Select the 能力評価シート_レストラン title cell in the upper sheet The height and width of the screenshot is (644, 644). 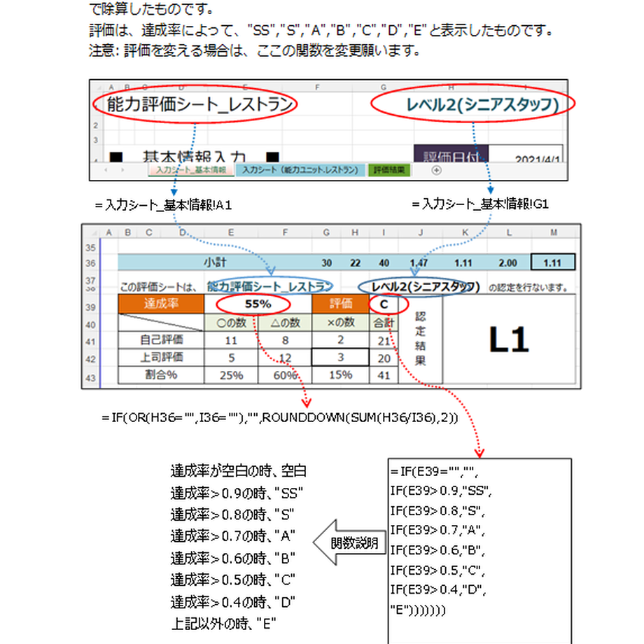pyautogui.click(x=199, y=104)
